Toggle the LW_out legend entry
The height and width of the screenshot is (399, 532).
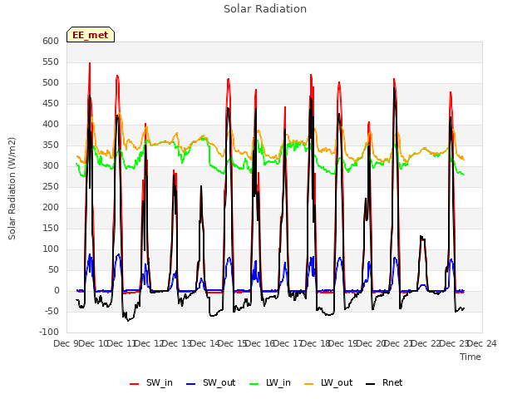pos(328,382)
